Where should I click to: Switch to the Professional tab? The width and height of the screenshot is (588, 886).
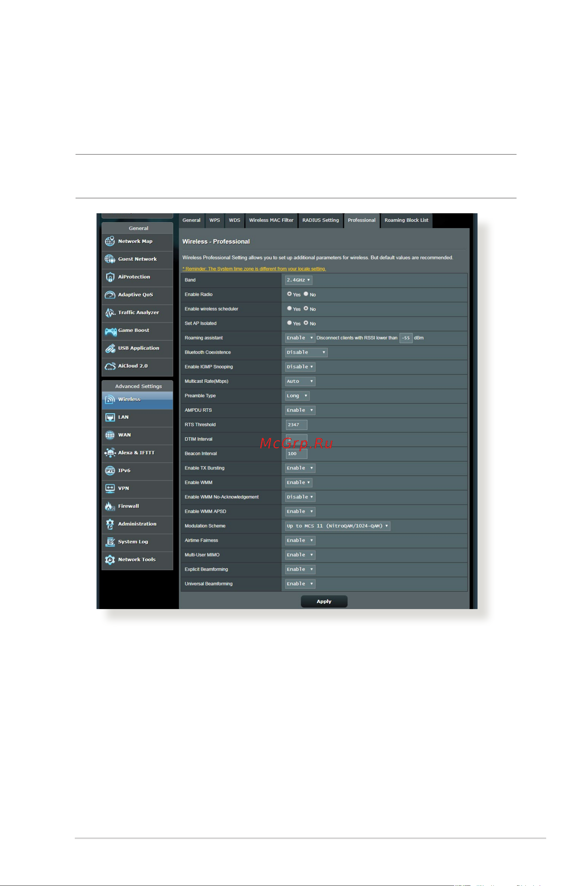click(x=362, y=220)
